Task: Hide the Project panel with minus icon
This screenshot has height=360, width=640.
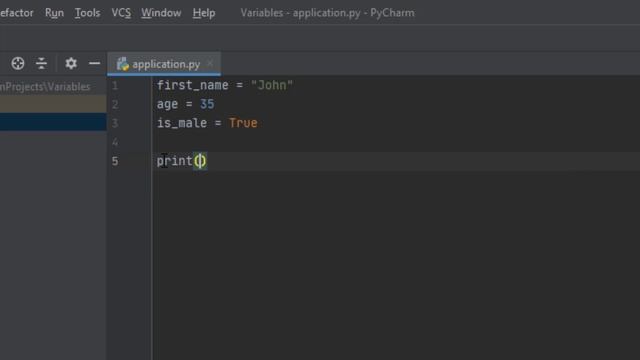Action: click(95, 63)
